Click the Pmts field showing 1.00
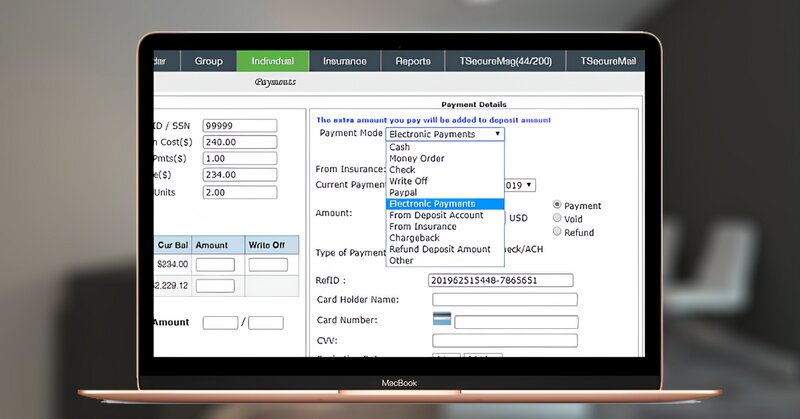 tap(240, 158)
